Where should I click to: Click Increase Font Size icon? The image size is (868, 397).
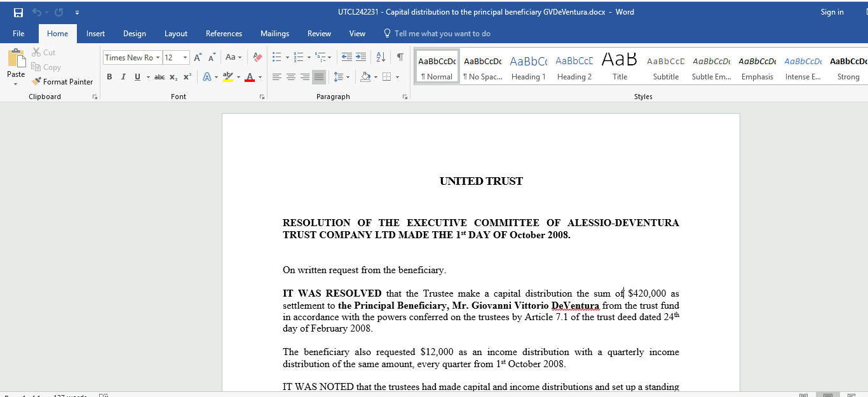198,57
